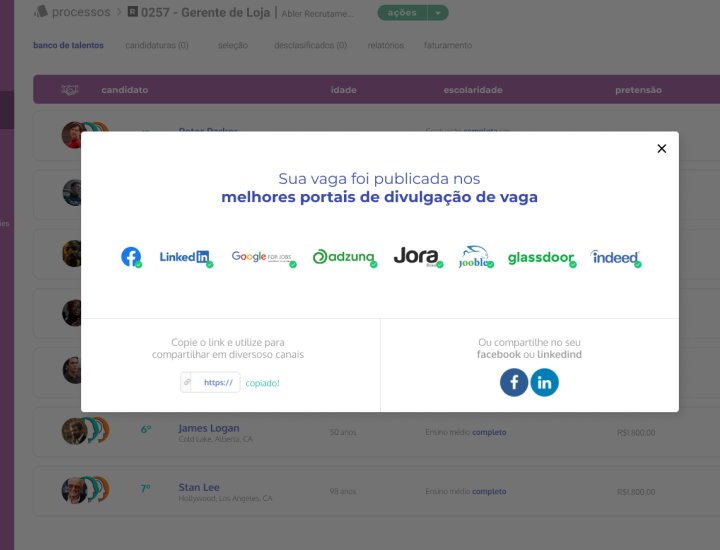Open Stan Lee candidate name
This screenshot has width=720, height=550.
coord(199,487)
